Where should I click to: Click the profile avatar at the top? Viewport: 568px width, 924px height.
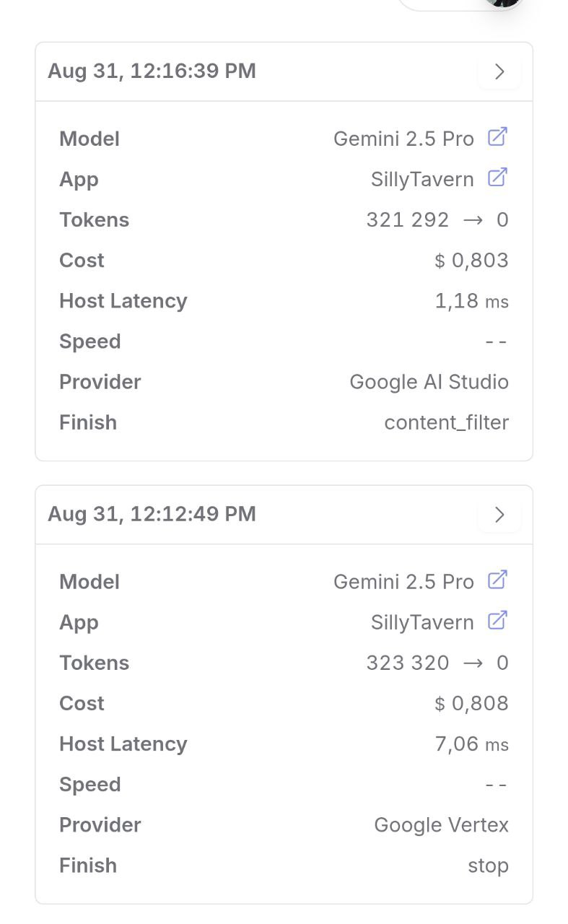point(502,3)
